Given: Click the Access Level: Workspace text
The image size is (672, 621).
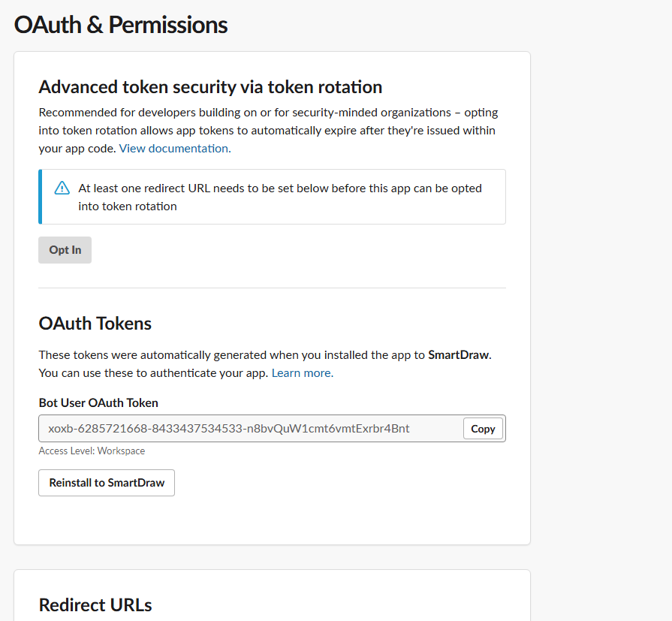Looking at the screenshot, I should pyautogui.click(x=92, y=451).
